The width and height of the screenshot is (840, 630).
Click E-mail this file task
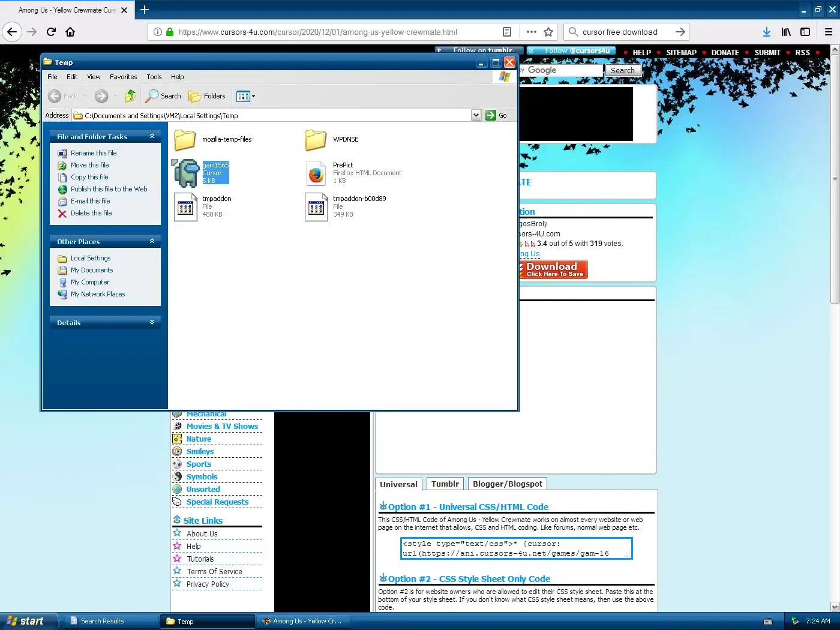tap(84, 201)
